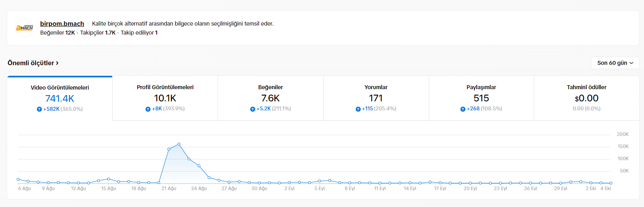This screenshot has height=207, width=644.
Task: Click the peak data point on the chart
Action: [x=179, y=144]
